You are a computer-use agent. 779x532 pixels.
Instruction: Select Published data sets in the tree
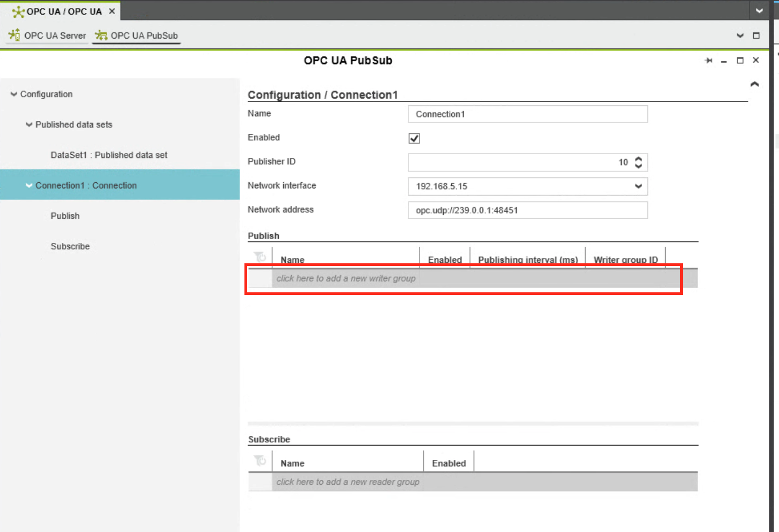(x=74, y=125)
